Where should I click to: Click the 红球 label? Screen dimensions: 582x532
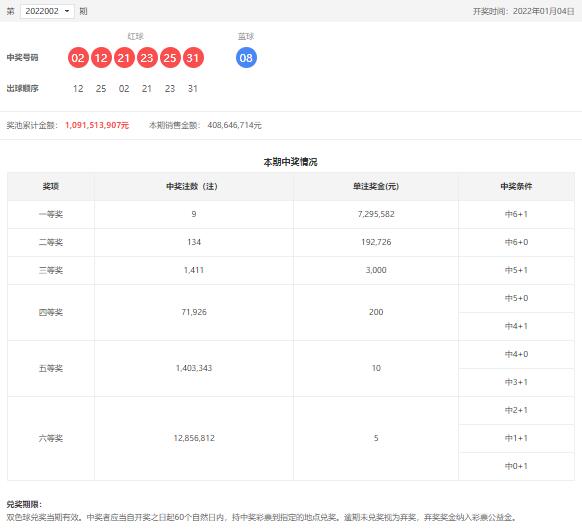pos(135,36)
